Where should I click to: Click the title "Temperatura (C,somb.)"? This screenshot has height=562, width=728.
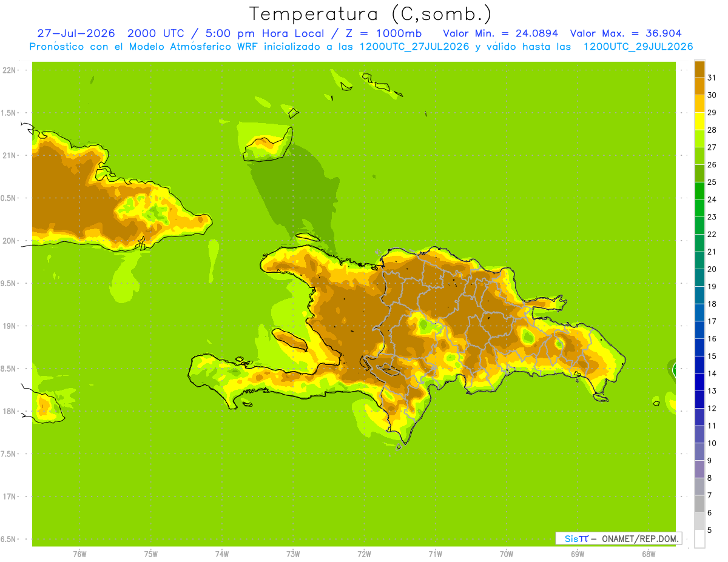pyautogui.click(x=371, y=14)
